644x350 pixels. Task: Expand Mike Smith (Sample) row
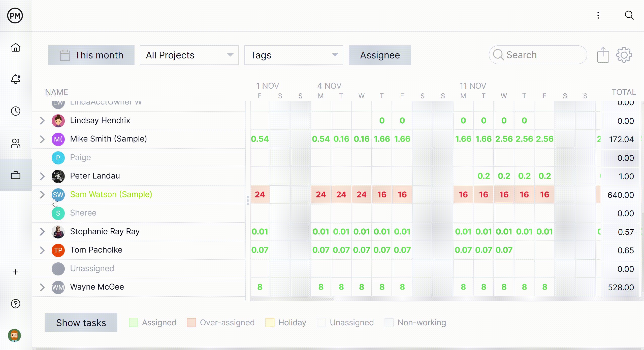pos(42,139)
